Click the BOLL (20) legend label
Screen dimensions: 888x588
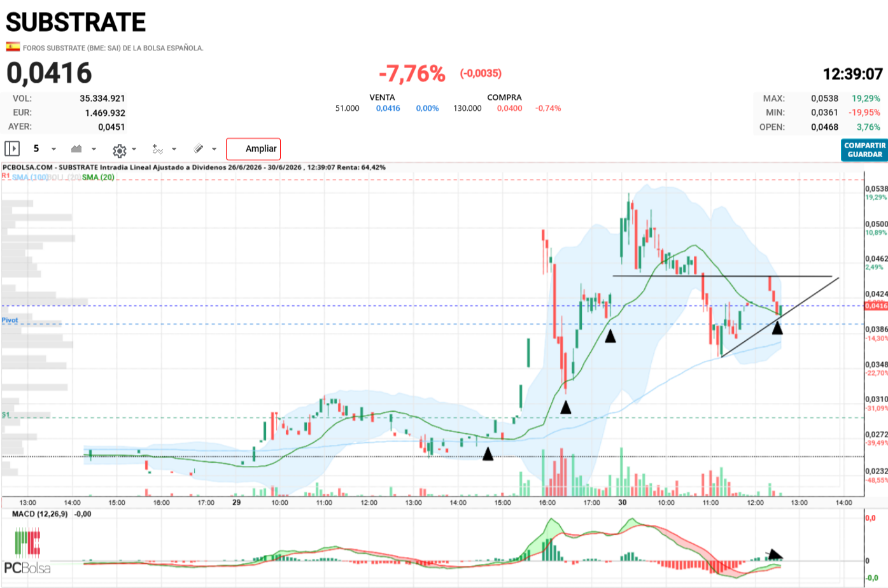click(x=66, y=177)
